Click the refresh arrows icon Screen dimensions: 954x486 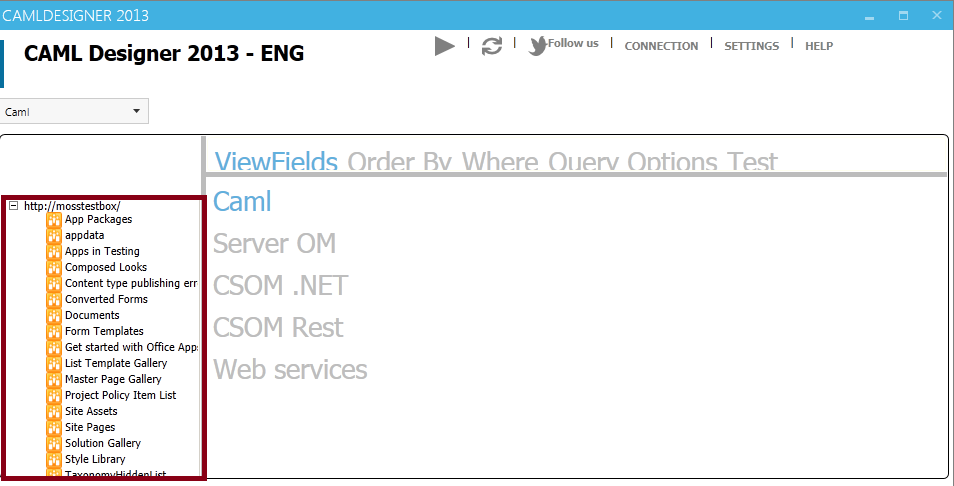pyautogui.click(x=492, y=46)
